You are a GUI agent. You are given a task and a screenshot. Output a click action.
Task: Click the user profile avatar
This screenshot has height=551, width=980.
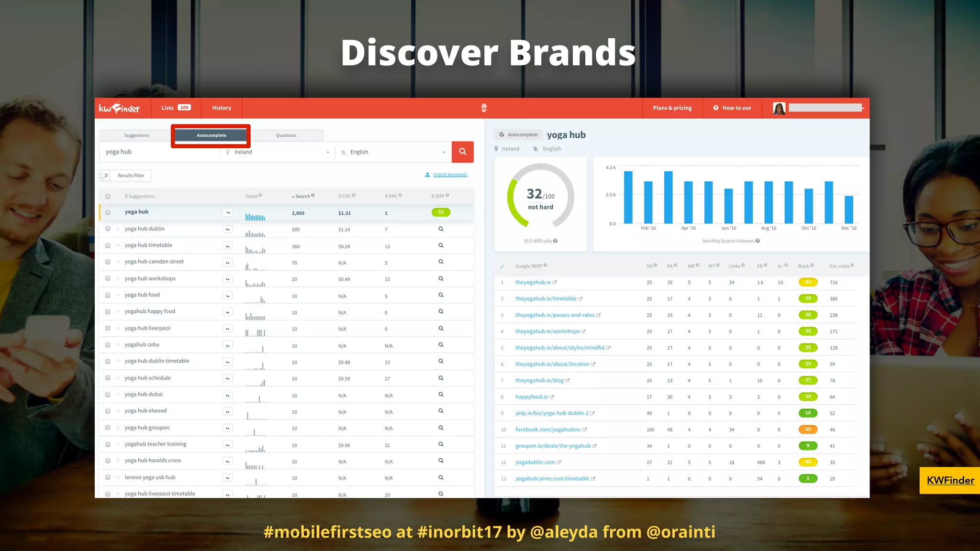(x=779, y=109)
